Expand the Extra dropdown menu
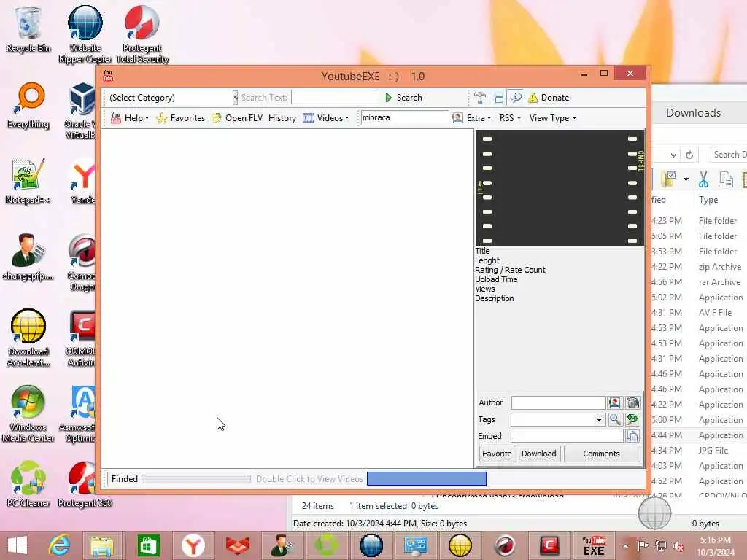 [x=479, y=118]
